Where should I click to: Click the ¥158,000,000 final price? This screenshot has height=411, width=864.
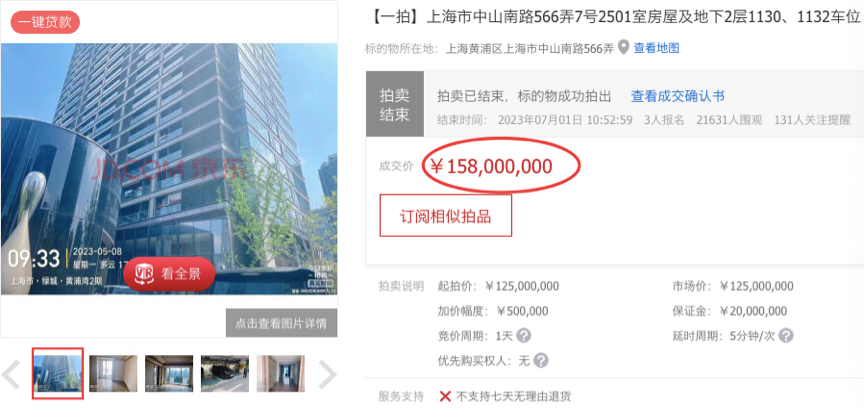(492, 166)
